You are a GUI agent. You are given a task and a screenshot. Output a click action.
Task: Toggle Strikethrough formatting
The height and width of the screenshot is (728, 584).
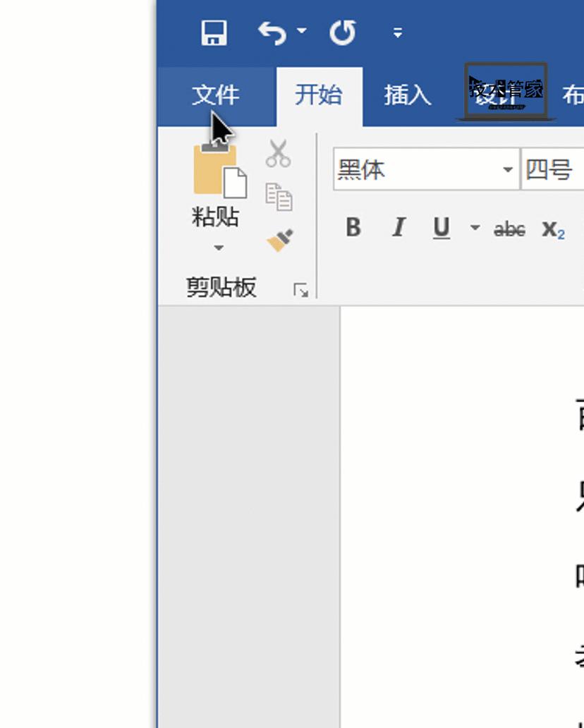[508, 228]
